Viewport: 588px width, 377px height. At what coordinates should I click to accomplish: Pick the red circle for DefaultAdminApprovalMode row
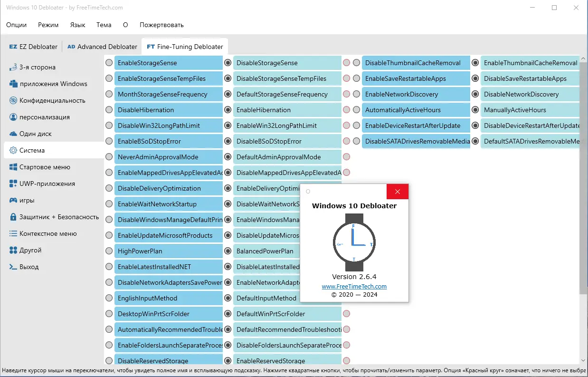pos(347,157)
